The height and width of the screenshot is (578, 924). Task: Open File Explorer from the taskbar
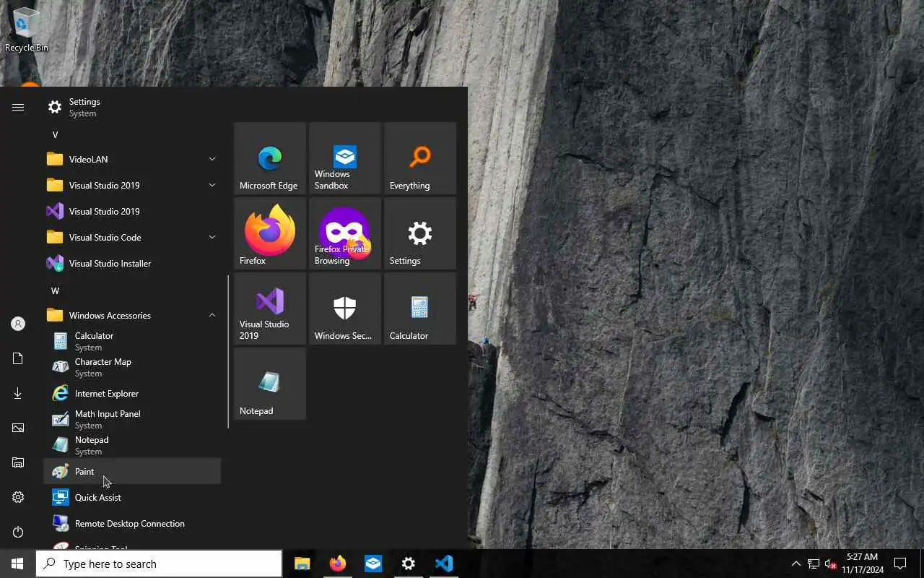coord(302,564)
